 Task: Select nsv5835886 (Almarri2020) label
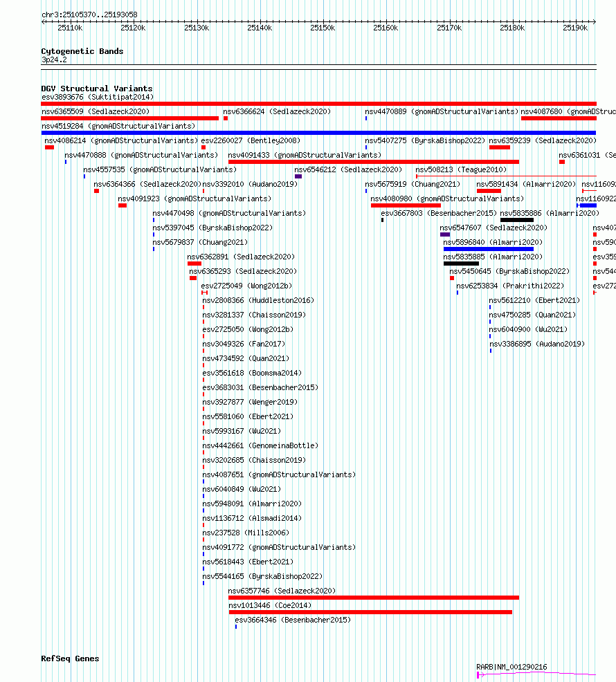(x=550, y=214)
